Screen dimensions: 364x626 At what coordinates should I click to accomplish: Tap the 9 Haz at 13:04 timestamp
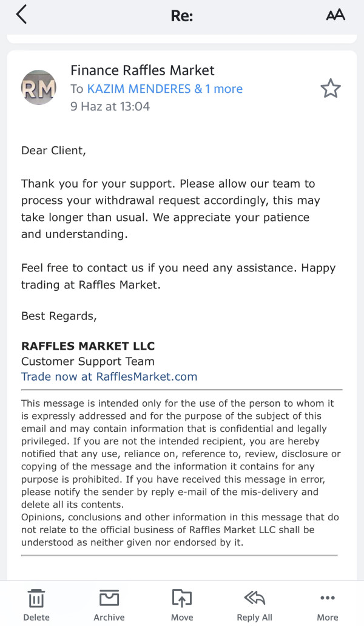coord(110,106)
